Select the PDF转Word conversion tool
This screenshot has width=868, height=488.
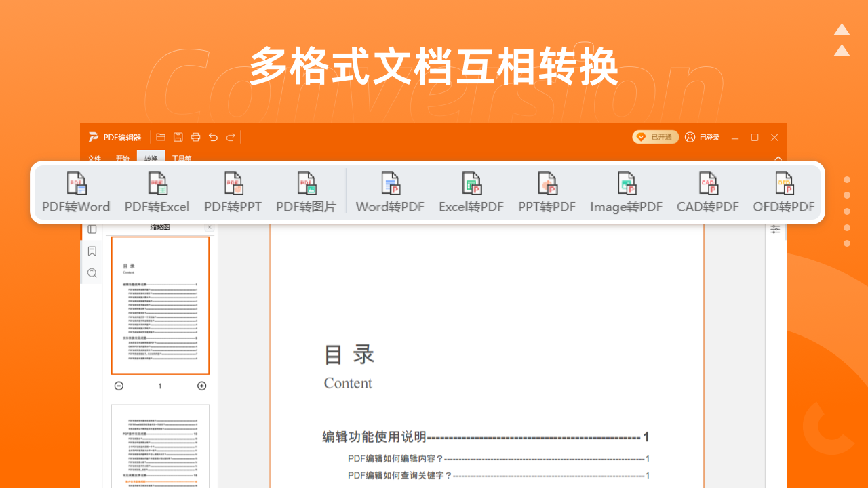(75, 192)
